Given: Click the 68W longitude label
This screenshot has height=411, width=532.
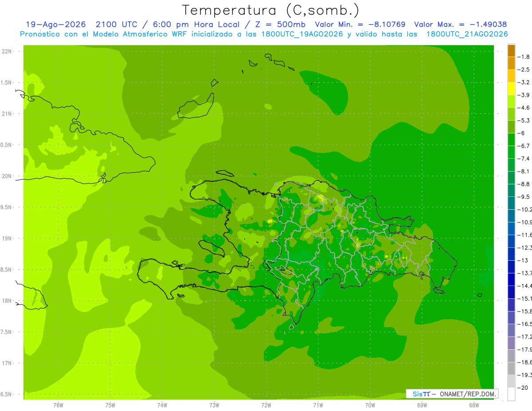Looking at the screenshot, I should click(x=474, y=405).
